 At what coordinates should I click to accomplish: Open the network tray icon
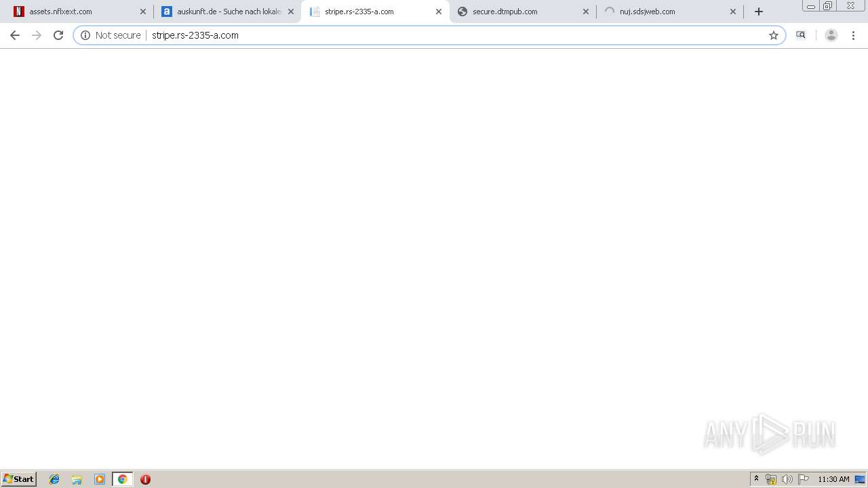click(x=771, y=479)
